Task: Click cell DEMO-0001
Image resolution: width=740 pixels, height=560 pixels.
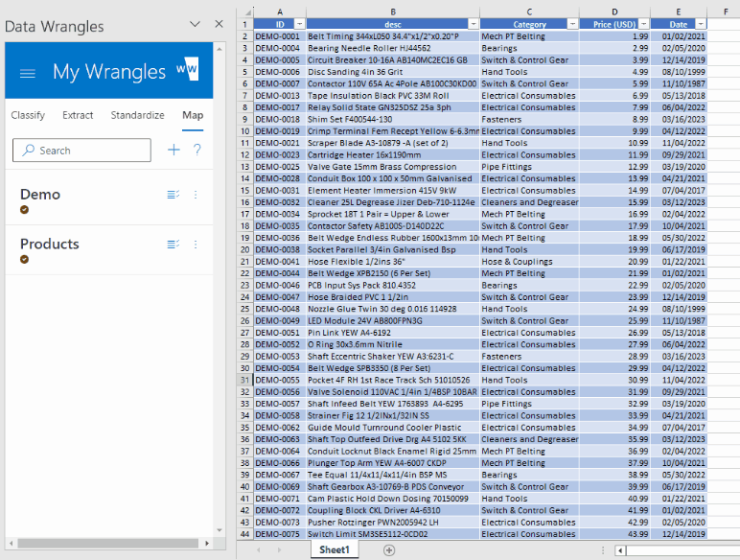Action: 280,36
